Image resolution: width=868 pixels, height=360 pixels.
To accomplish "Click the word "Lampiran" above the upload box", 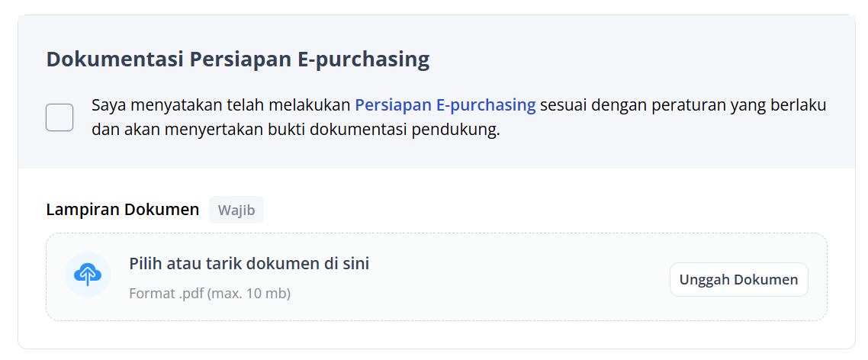I will coord(82,210).
